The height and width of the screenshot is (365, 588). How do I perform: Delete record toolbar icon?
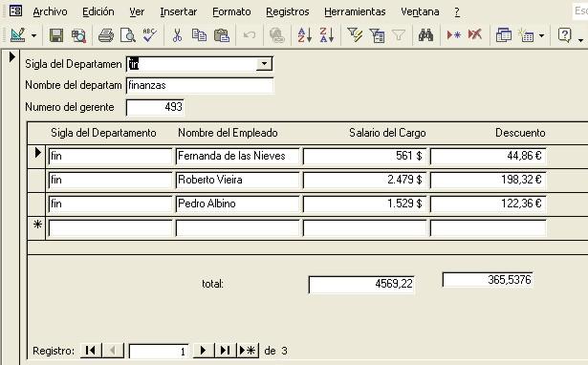click(475, 35)
